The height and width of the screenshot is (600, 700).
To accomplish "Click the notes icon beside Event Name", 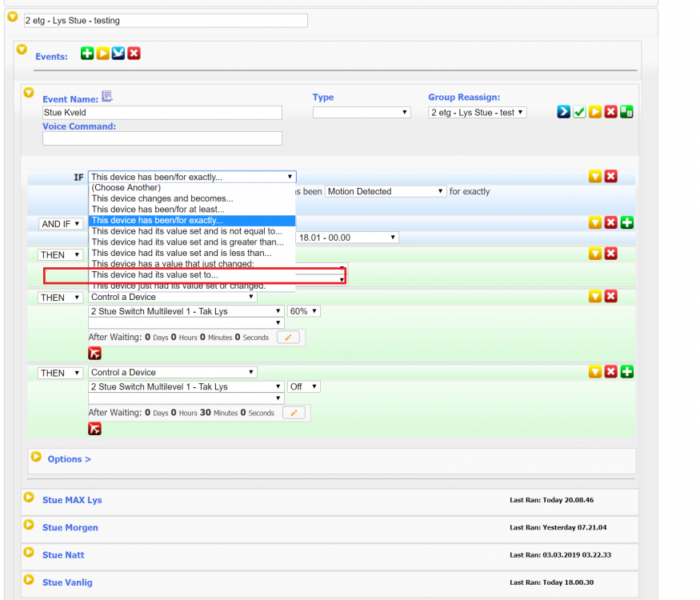I will pos(107,97).
